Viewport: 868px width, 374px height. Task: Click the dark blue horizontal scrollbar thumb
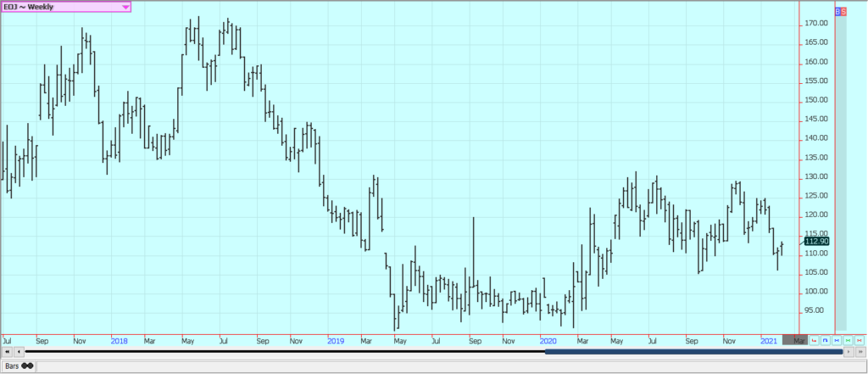(x=693, y=352)
